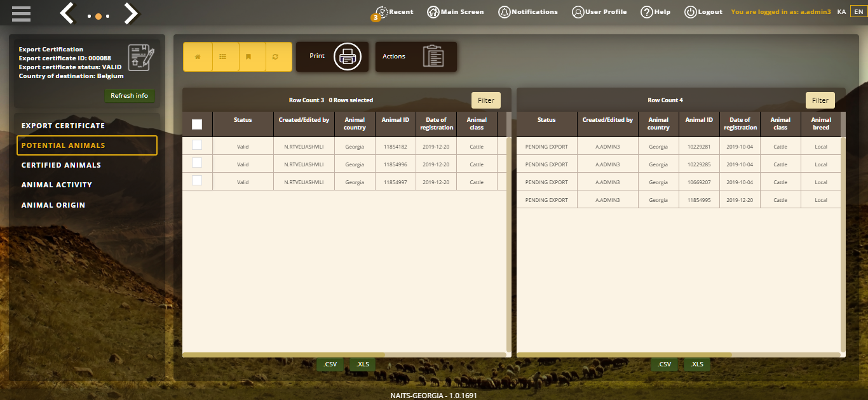Sort left table by Date of registration header

[437, 124]
